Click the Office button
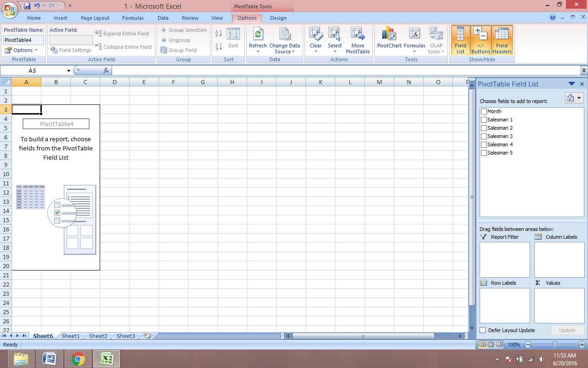 click(9, 9)
